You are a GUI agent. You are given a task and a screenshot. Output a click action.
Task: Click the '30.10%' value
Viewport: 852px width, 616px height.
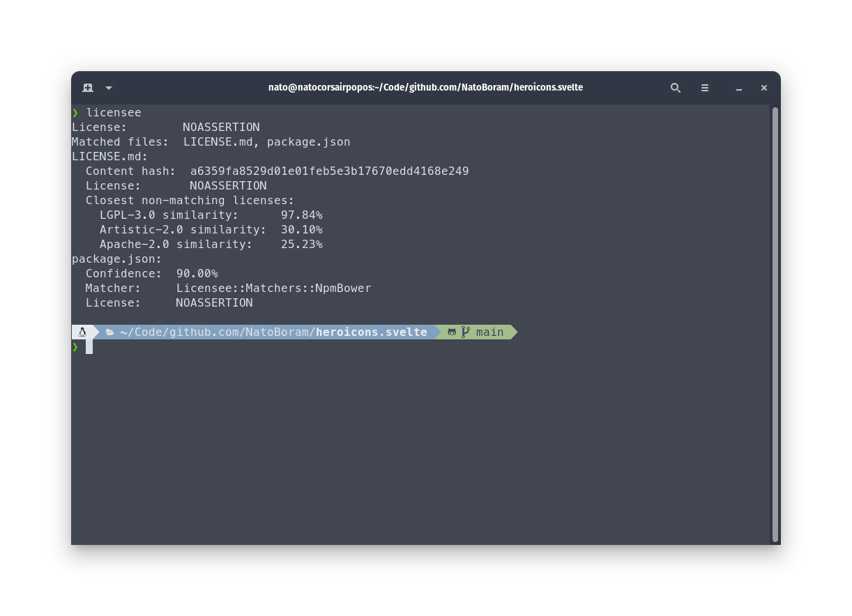point(302,230)
